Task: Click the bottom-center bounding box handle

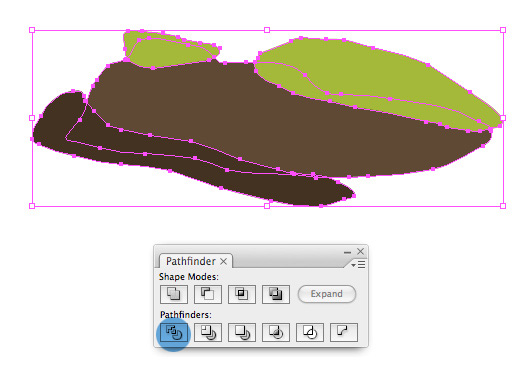Action: tap(267, 206)
